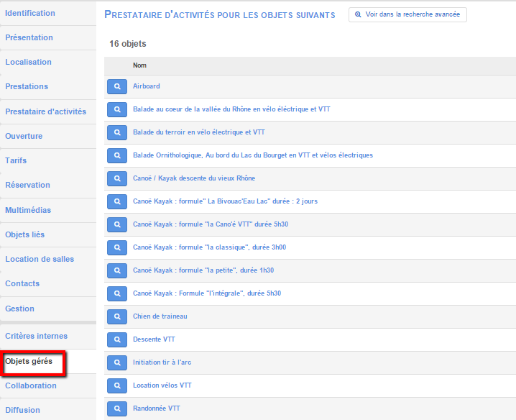Click the magnifier icon beside Airboard
This screenshot has height=420, width=516.
pos(117,86)
